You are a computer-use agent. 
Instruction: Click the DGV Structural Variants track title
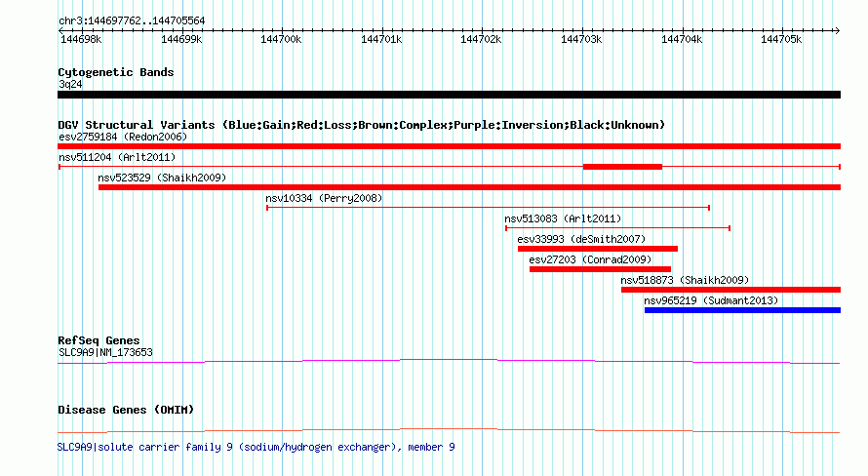click(361, 125)
